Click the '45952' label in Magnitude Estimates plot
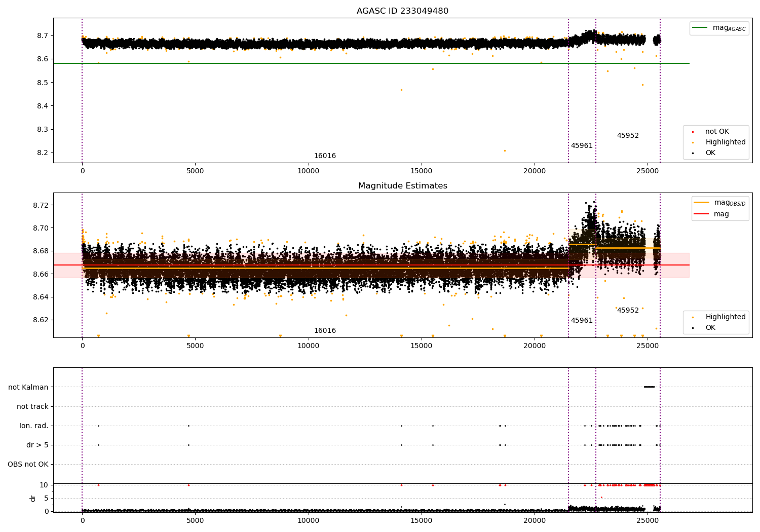The image size is (760, 532). tap(628, 311)
